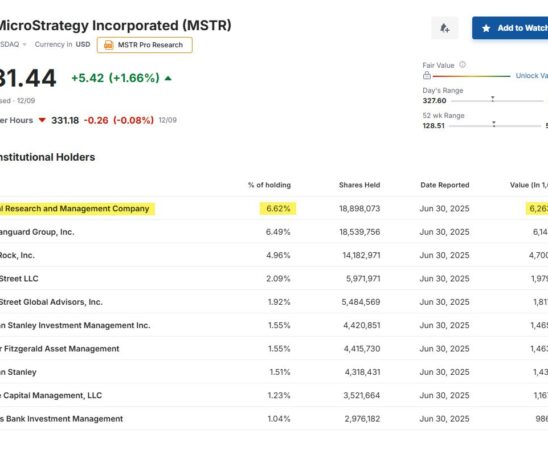Click shares held value 18,898,073
Screen dimensions: 548x450
click(x=360, y=209)
